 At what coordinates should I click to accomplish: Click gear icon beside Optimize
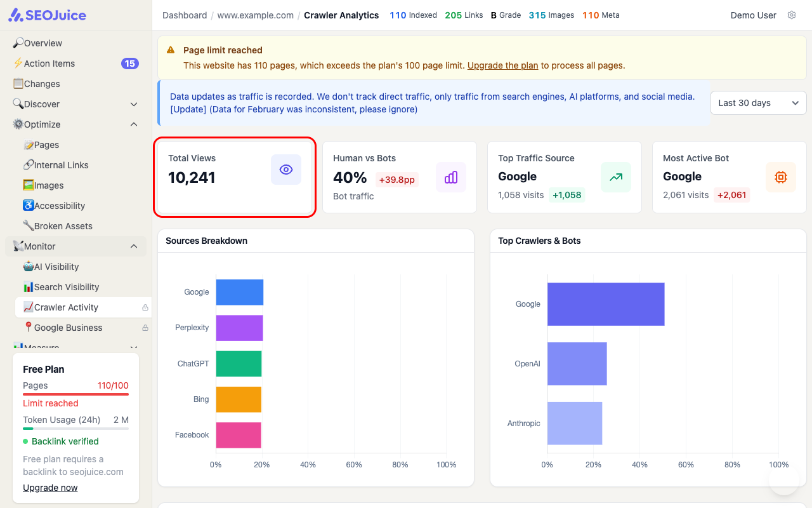pos(18,124)
